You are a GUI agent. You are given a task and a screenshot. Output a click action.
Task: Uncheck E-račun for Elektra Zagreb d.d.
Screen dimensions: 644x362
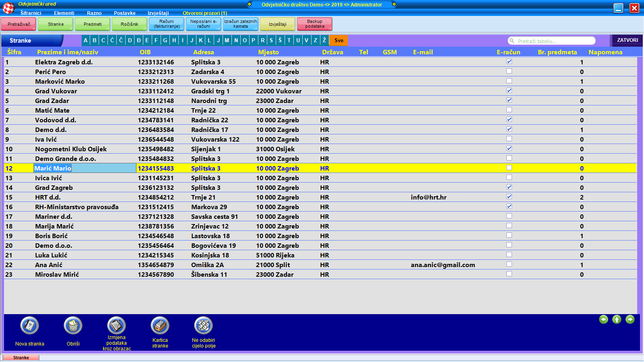[x=509, y=62]
